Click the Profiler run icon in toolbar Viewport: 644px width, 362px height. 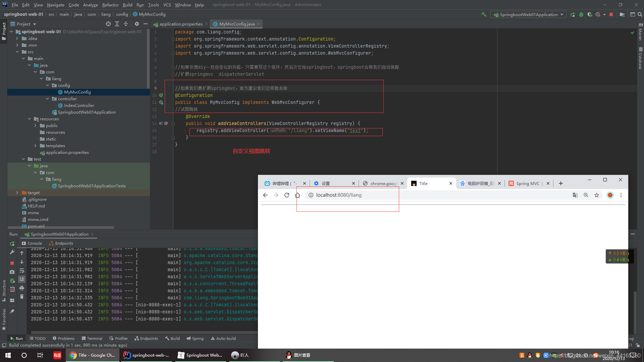point(598,14)
